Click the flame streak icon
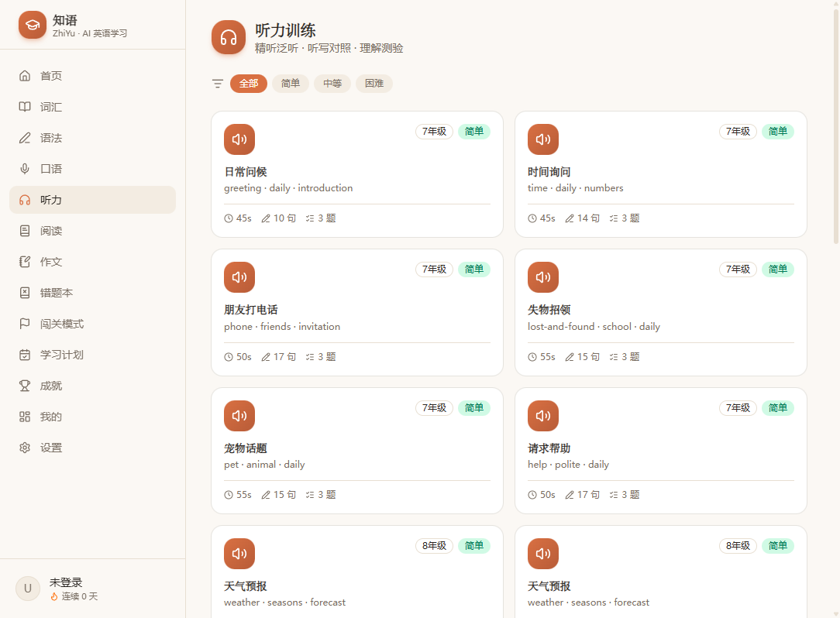 pyautogui.click(x=54, y=596)
